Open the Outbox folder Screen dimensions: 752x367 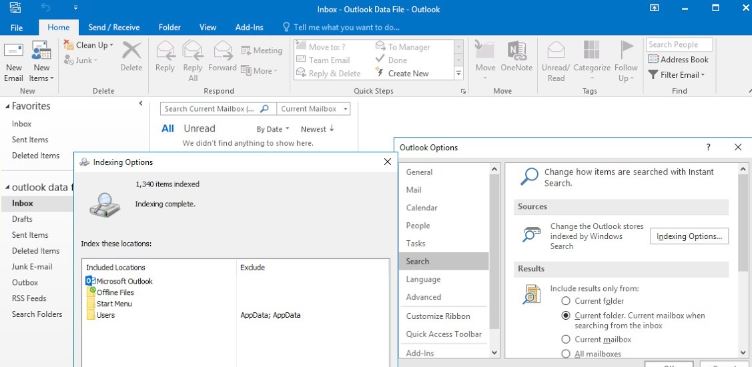coord(25,283)
